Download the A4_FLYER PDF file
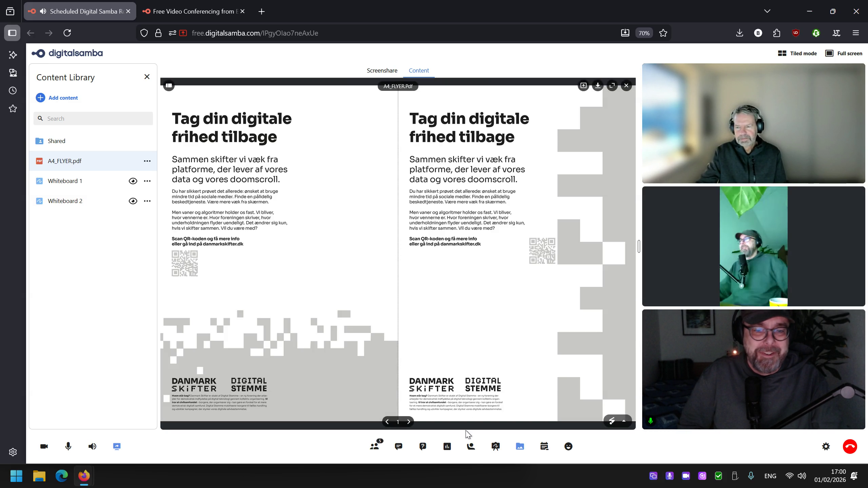The image size is (868, 488). 598,86
